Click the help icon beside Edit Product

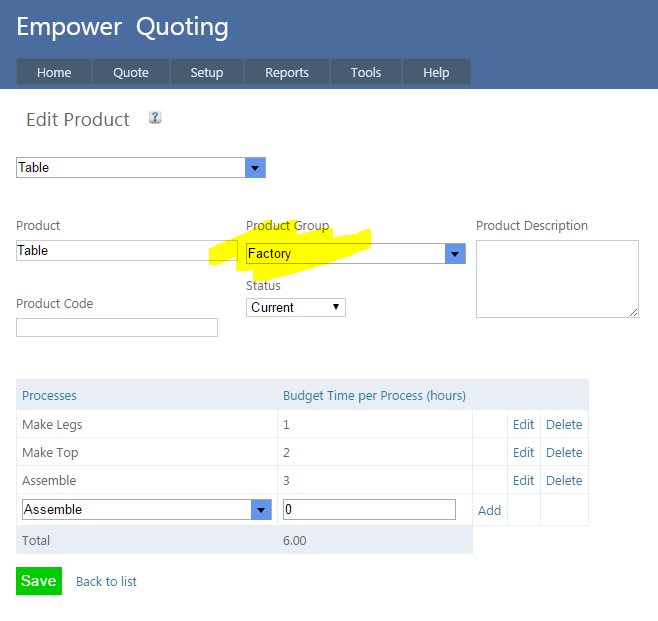(155, 118)
